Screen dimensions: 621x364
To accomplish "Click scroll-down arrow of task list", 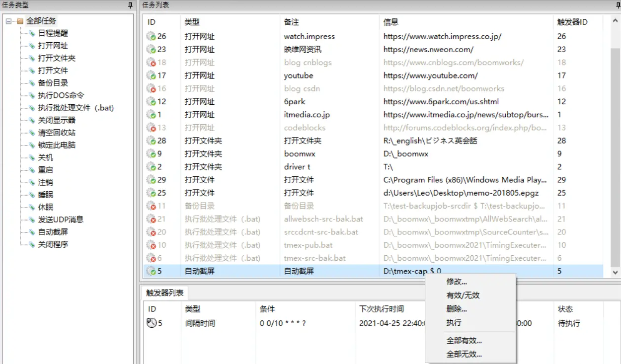I will tap(616, 272).
